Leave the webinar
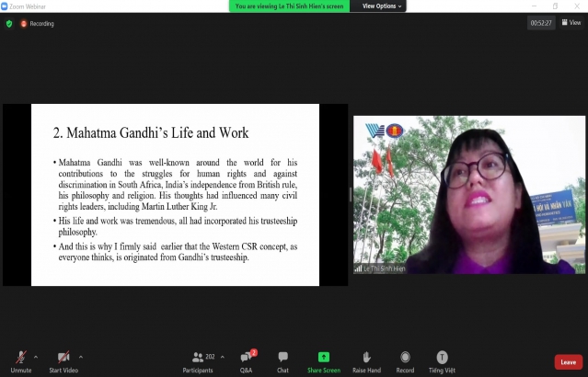The width and height of the screenshot is (588, 377). pos(568,362)
